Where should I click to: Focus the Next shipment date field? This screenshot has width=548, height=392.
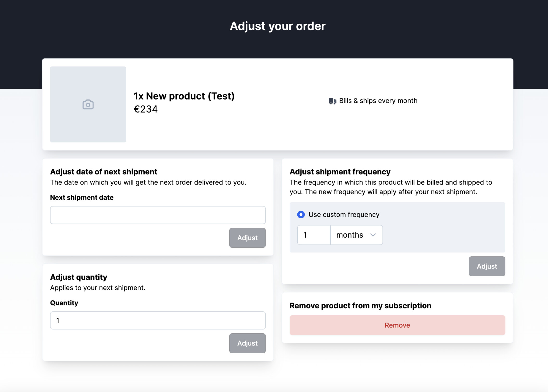158,215
